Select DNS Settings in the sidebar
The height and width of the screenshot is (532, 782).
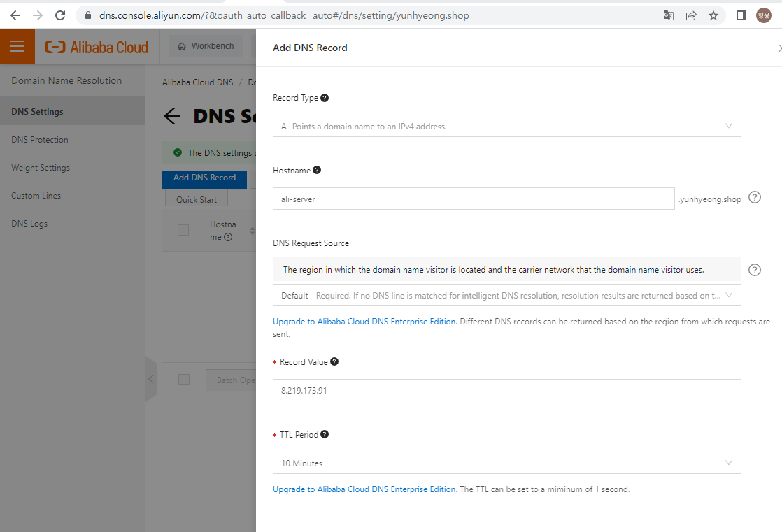click(73, 111)
